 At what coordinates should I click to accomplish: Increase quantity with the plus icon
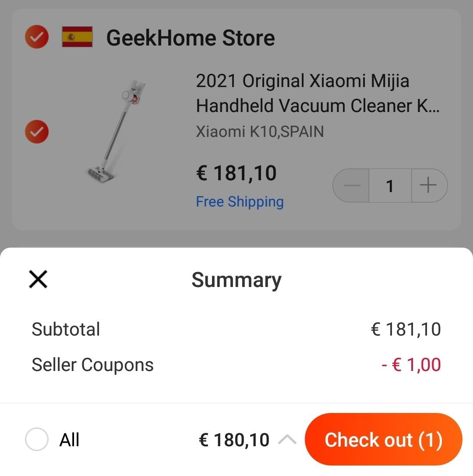pyautogui.click(x=429, y=185)
